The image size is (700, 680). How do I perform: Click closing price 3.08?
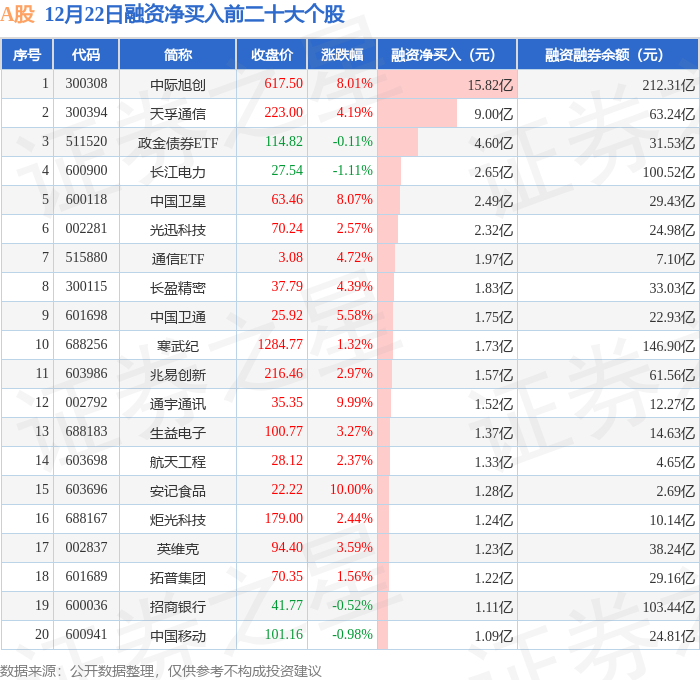point(290,258)
